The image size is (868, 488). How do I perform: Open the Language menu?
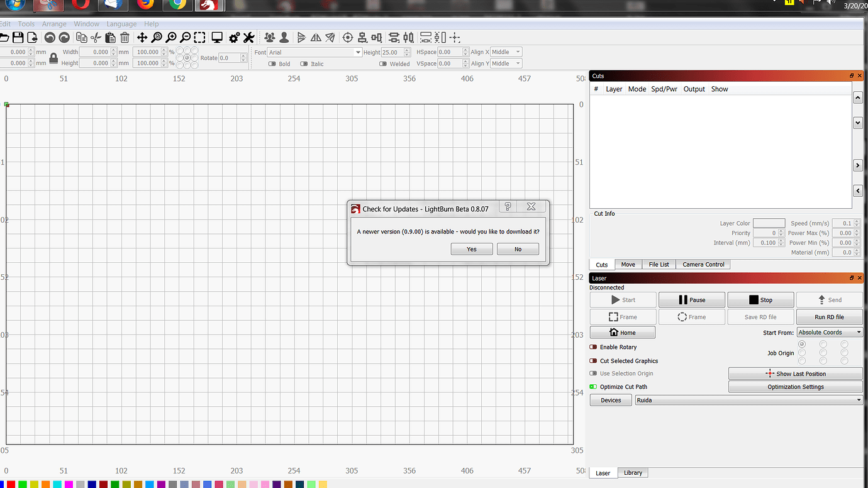click(121, 24)
